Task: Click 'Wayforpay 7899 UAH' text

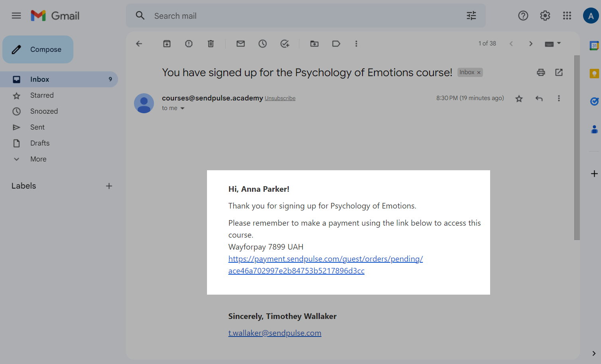Action: point(266,247)
